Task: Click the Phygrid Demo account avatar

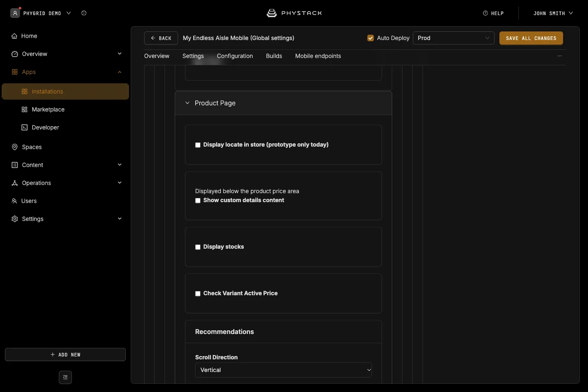Action: point(15,13)
